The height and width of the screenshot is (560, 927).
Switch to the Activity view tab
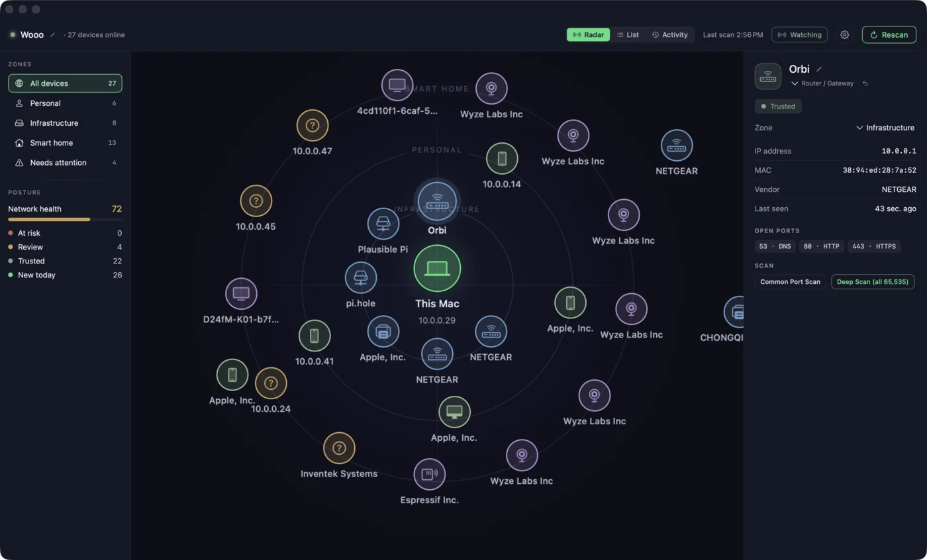click(x=670, y=34)
